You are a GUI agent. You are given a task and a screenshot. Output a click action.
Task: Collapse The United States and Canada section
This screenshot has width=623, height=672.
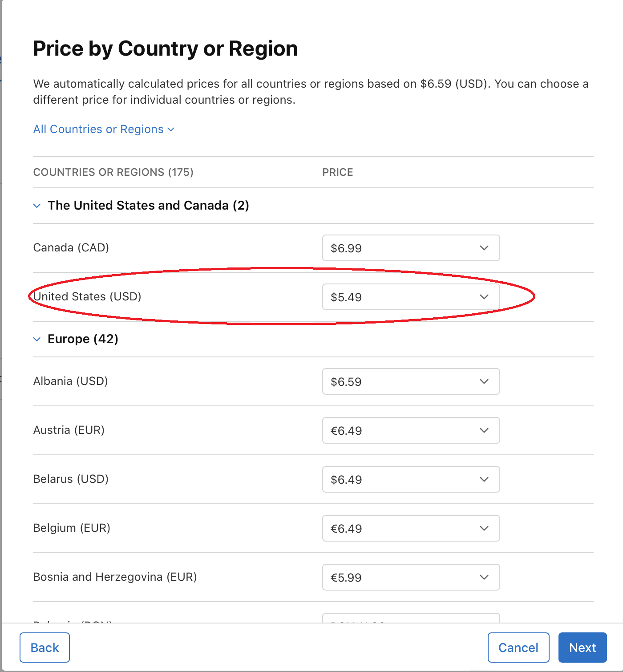point(37,206)
